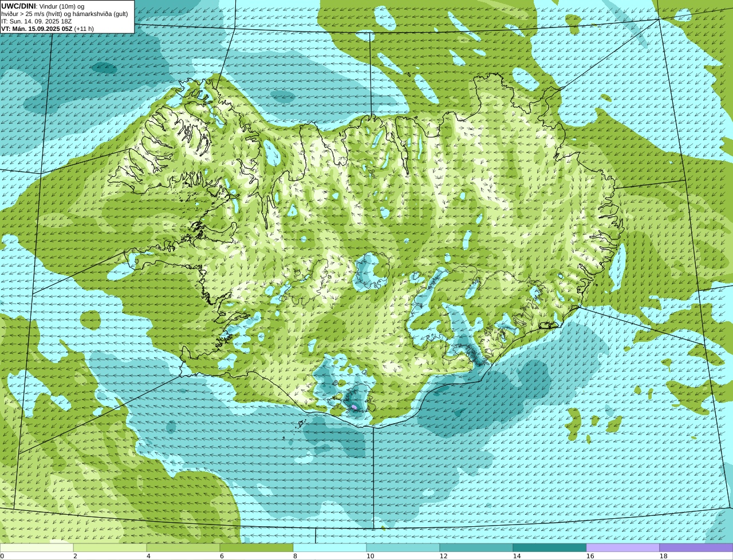Click the pale yellow 0–2 m/s legend swatch

(x=37, y=547)
